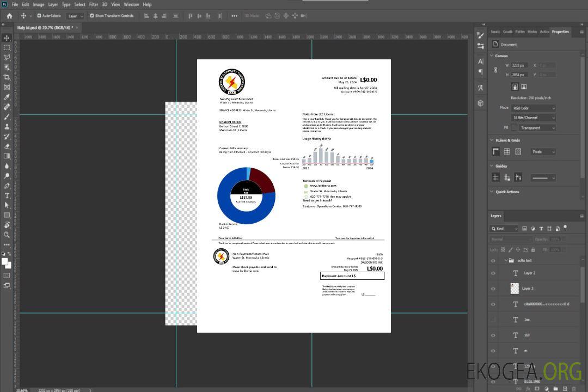
Task: Set canvas to landscape orientation
Action: 524,87
